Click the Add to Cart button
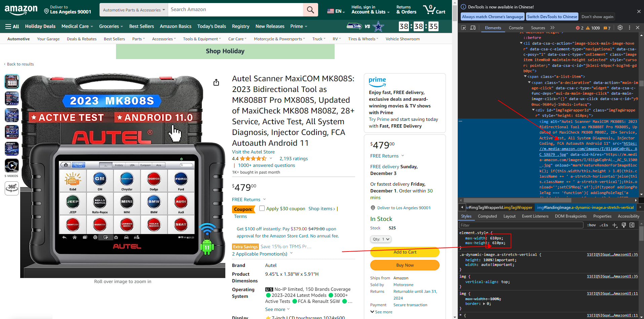 pyautogui.click(x=405, y=252)
